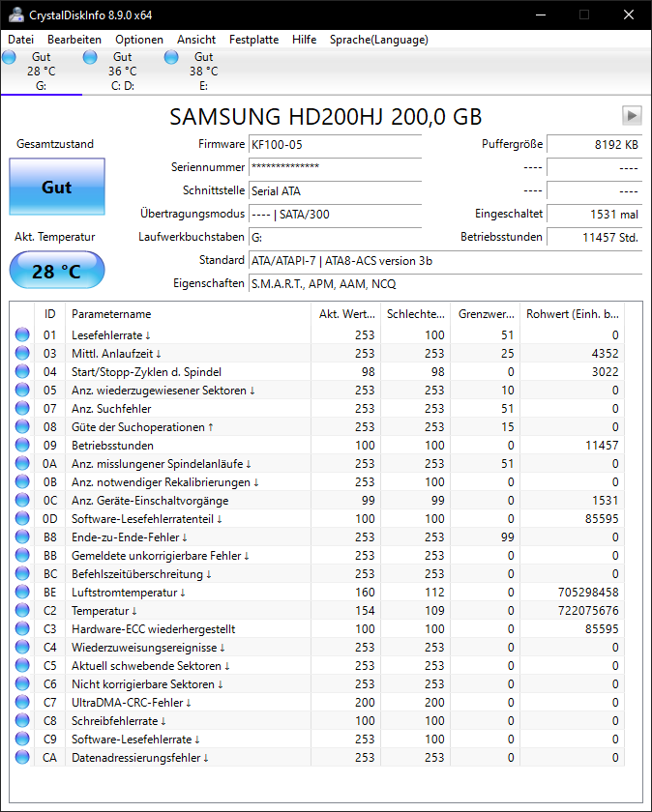Click the status circle for Hardware-ECC wiederhergestellt
The height and width of the screenshot is (812, 652).
tap(22, 629)
